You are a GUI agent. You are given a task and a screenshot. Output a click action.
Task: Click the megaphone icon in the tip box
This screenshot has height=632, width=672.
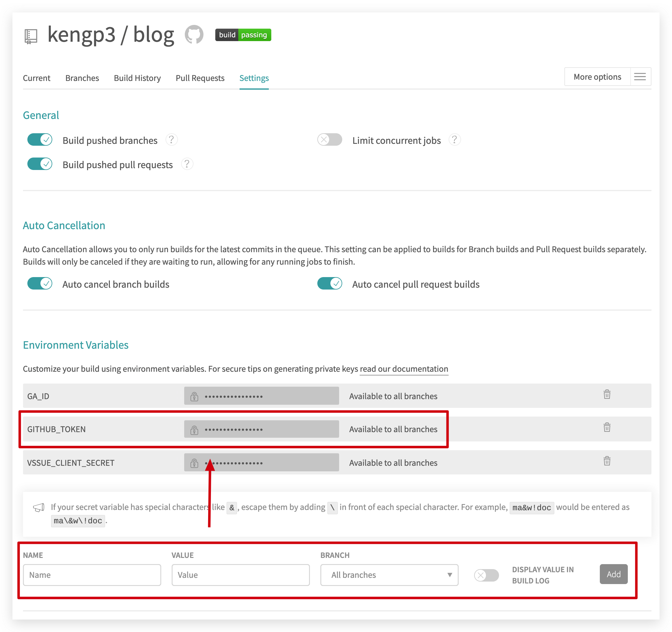[39, 507]
